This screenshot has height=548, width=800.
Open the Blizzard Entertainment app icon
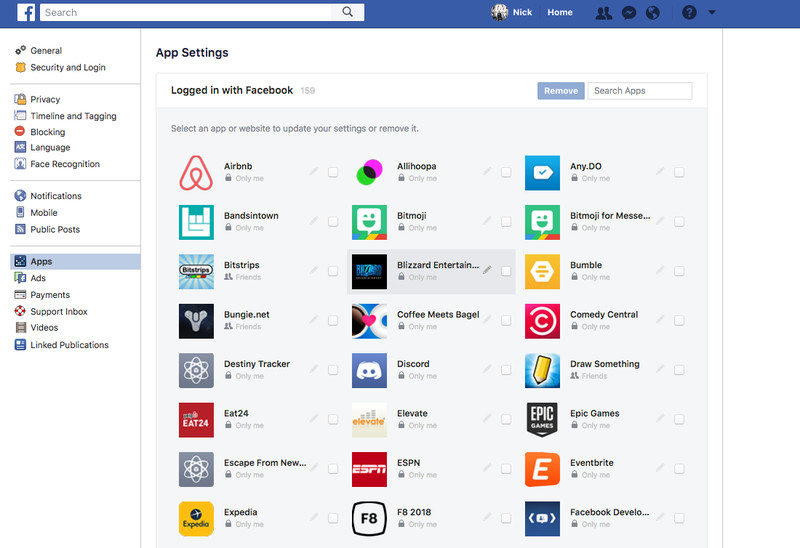pos(369,272)
